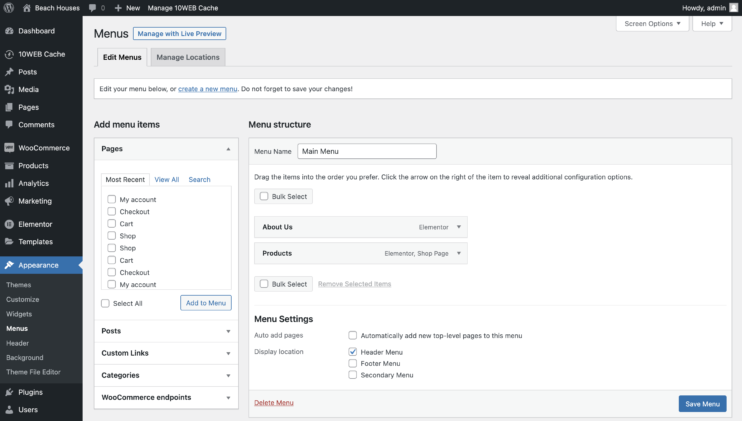Expand About Us menu item options
This screenshot has width=742, height=421.
click(459, 227)
